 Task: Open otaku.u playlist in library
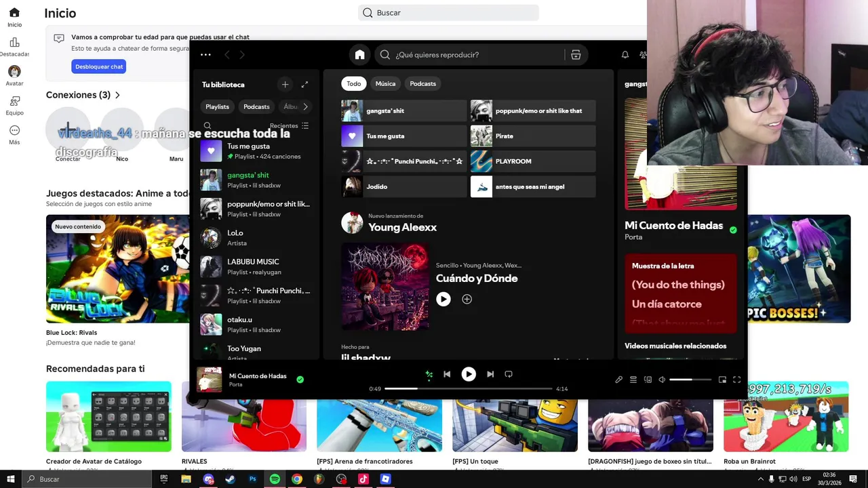click(256, 325)
